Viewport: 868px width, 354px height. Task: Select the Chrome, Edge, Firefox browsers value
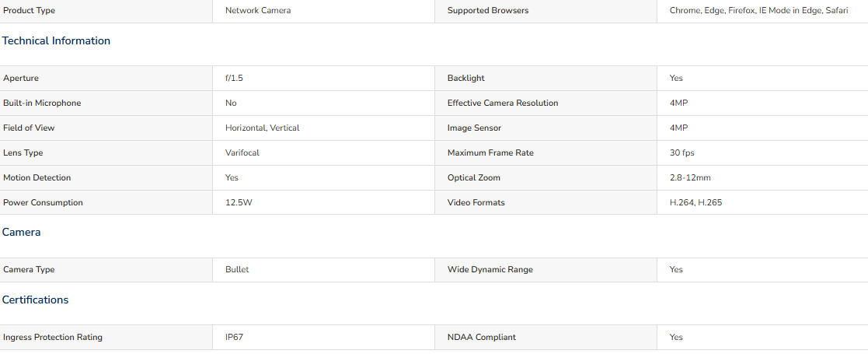coord(758,11)
